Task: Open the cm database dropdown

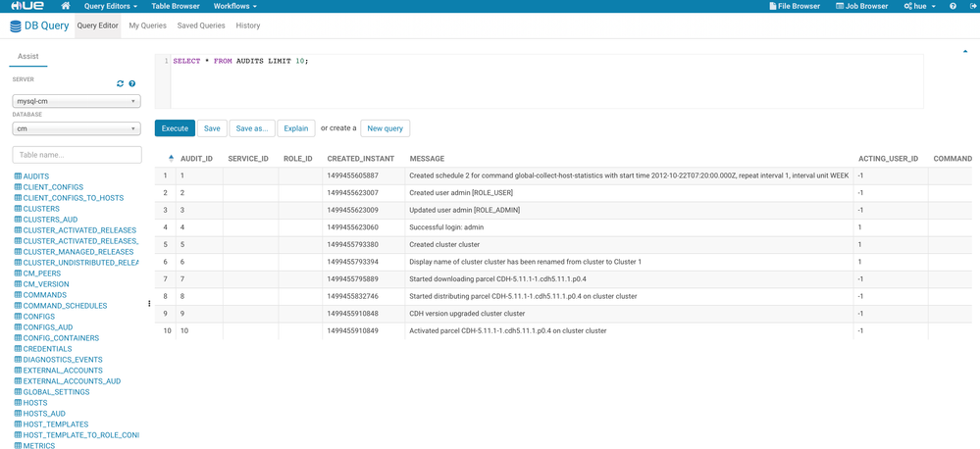Action: coord(77,128)
